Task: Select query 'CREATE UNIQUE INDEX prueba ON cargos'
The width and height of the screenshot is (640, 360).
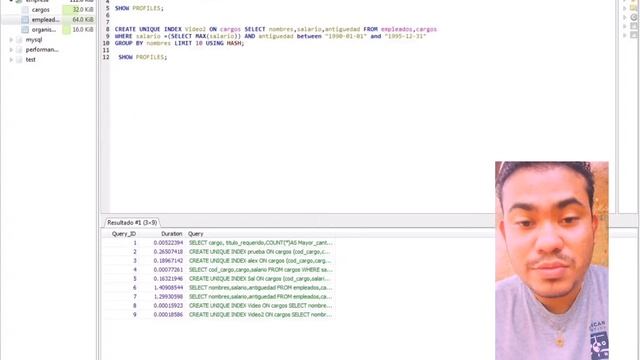Action: point(260,252)
